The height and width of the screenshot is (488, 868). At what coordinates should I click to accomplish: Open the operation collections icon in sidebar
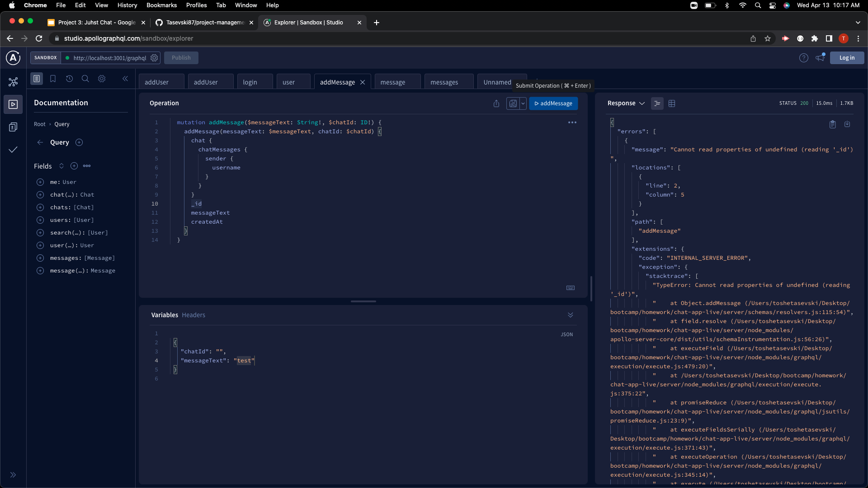click(13, 127)
